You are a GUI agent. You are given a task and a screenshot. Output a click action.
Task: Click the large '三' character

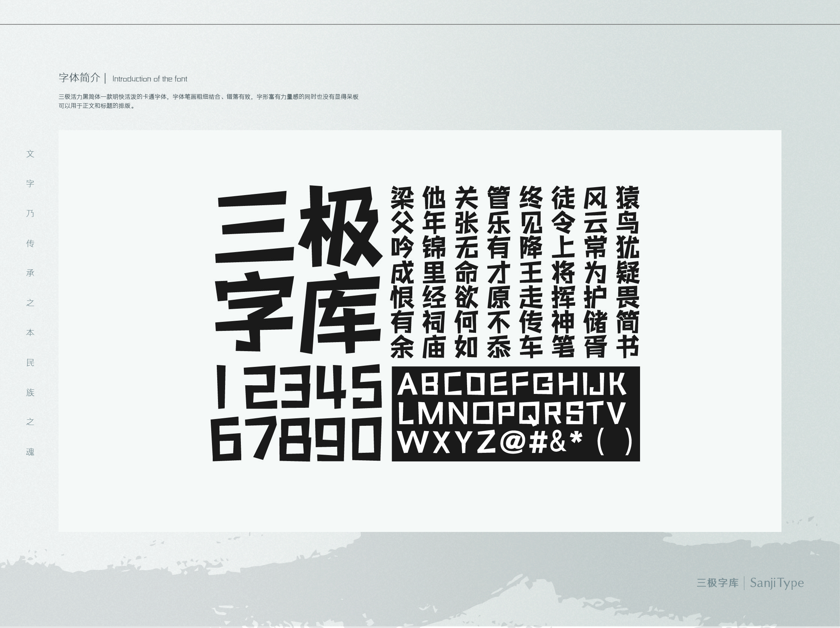(254, 227)
